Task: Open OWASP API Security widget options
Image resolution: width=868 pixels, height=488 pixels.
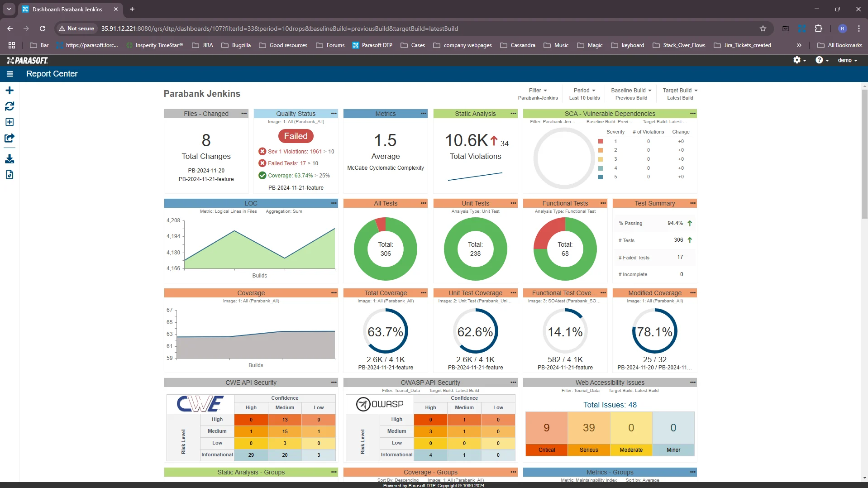Action: (513, 383)
